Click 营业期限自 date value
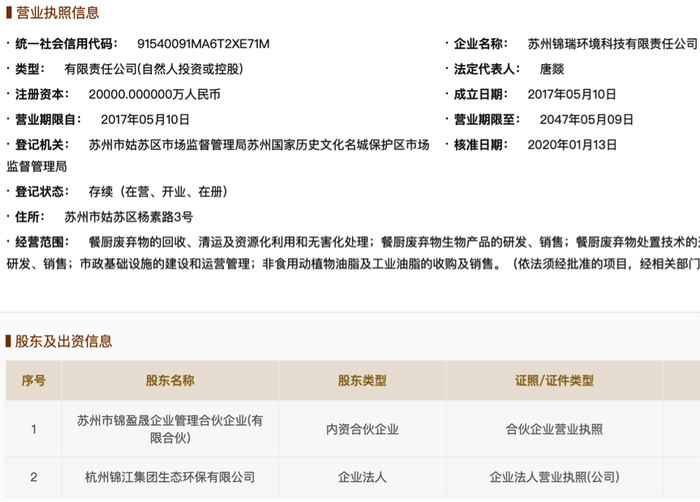Screen dimensions: 700x502 point(145,120)
